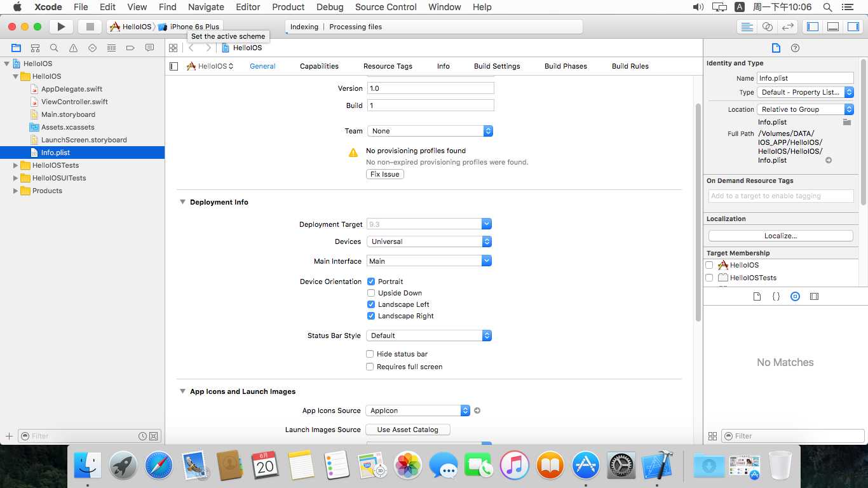Viewport: 868px width, 488px height.
Task: Stop the running scheme
Action: click(90, 27)
